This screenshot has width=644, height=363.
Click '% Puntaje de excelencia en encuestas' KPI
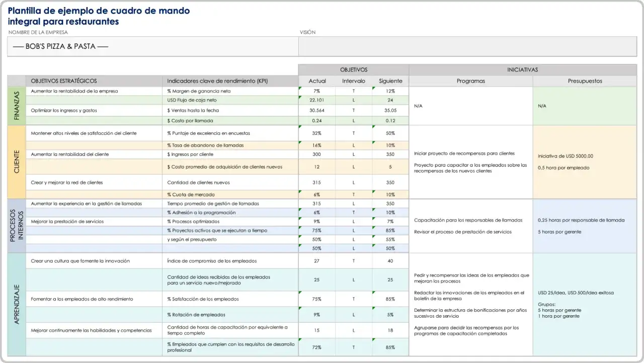(209, 133)
